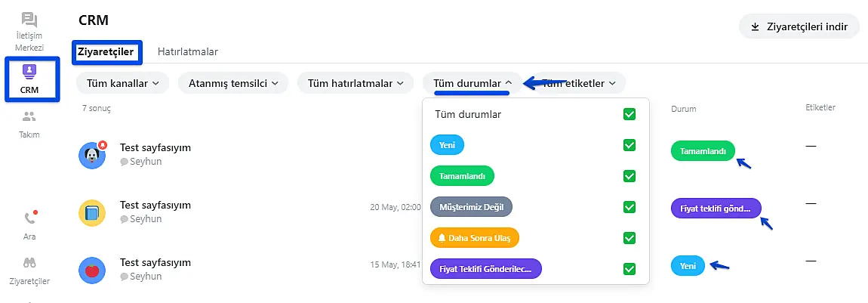The height and width of the screenshot is (303, 868).
Task: Open the Atanmış temsilci dropdown
Action: point(233,83)
